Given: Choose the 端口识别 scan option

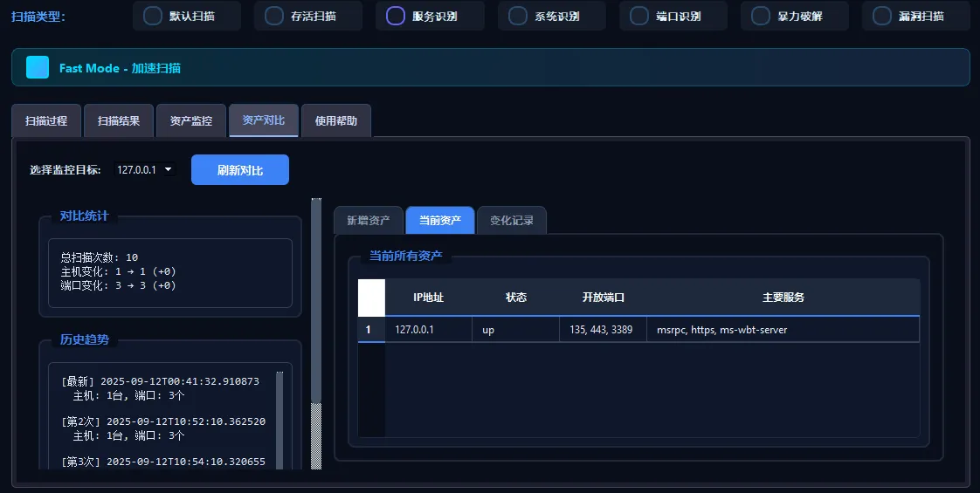Looking at the screenshot, I should [x=639, y=16].
